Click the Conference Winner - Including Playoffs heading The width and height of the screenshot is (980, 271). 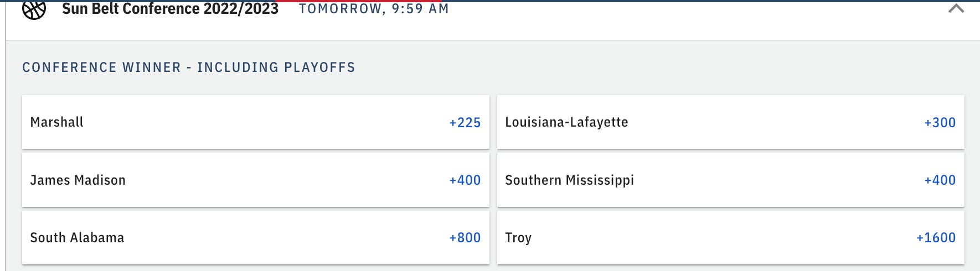(x=188, y=67)
